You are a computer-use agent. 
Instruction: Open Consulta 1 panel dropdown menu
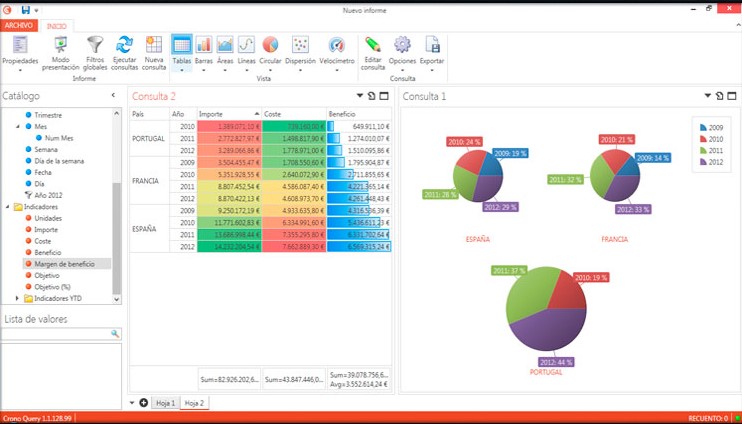coord(707,96)
